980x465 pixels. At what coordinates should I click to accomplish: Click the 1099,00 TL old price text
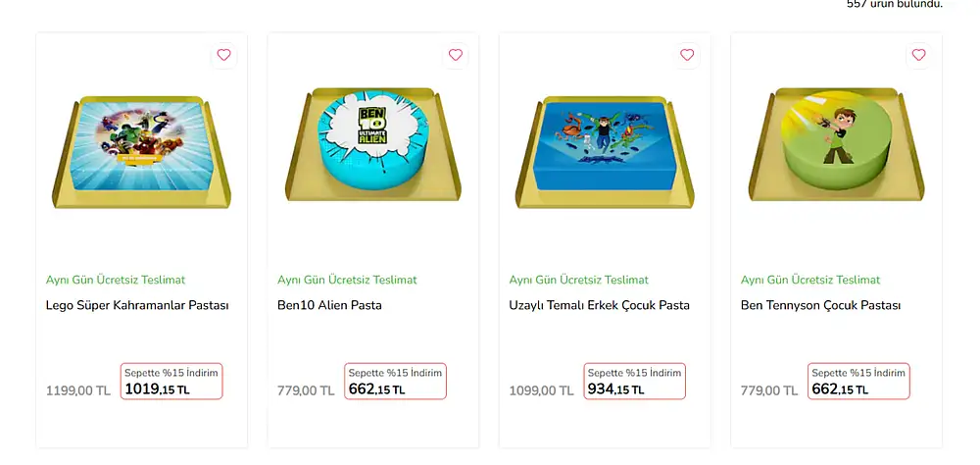coord(542,390)
